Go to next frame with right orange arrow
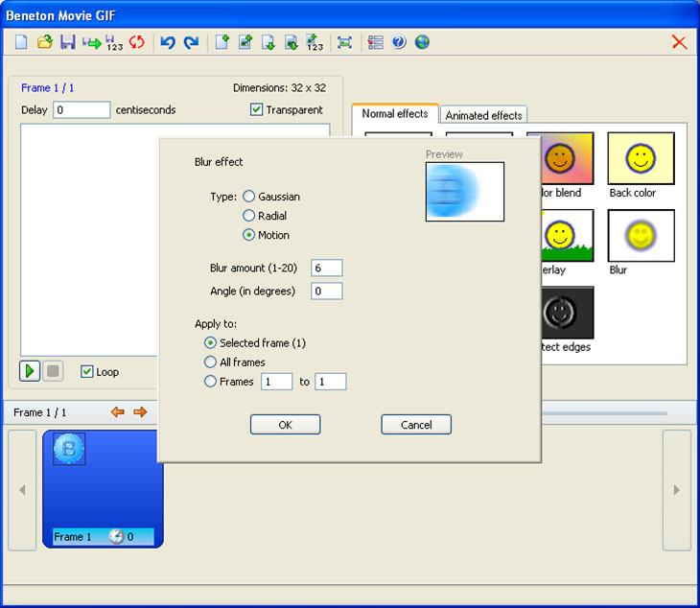The width and height of the screenshot is (700, 608). coord(140,411)
